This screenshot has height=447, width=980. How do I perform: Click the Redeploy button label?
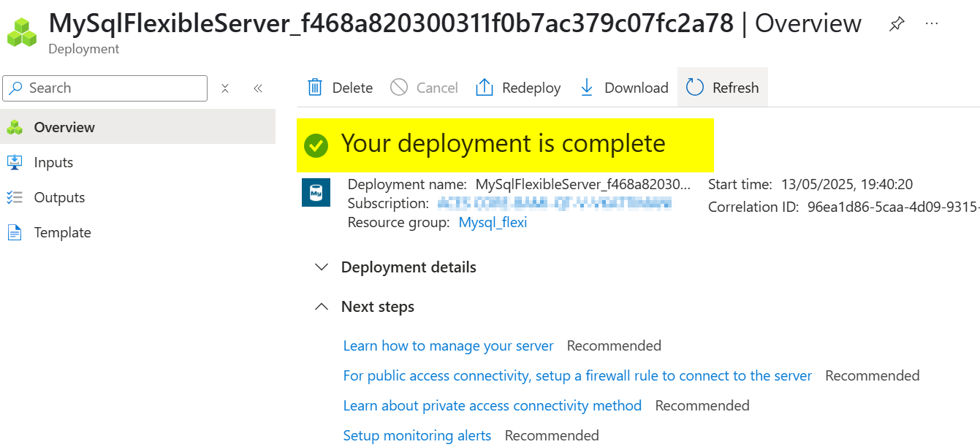[531, 88]
